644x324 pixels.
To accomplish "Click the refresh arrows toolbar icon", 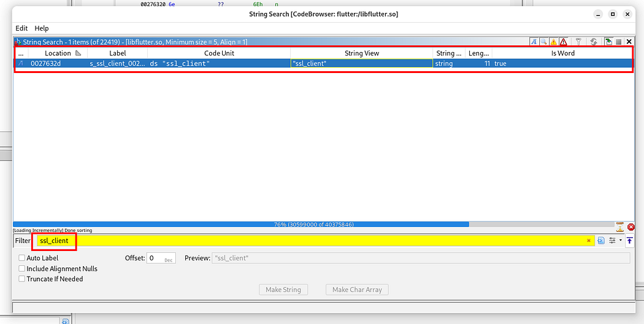I will (x=593, y=42).
